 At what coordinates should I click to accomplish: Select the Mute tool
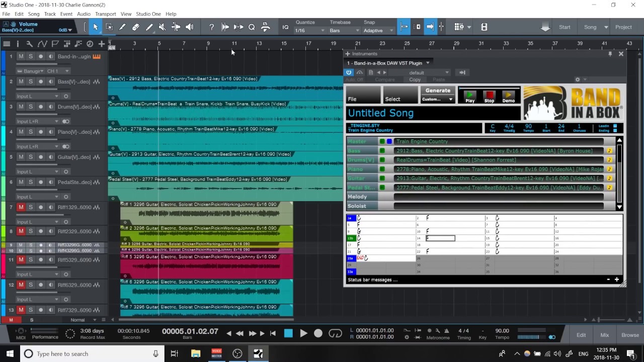point(162,27)
